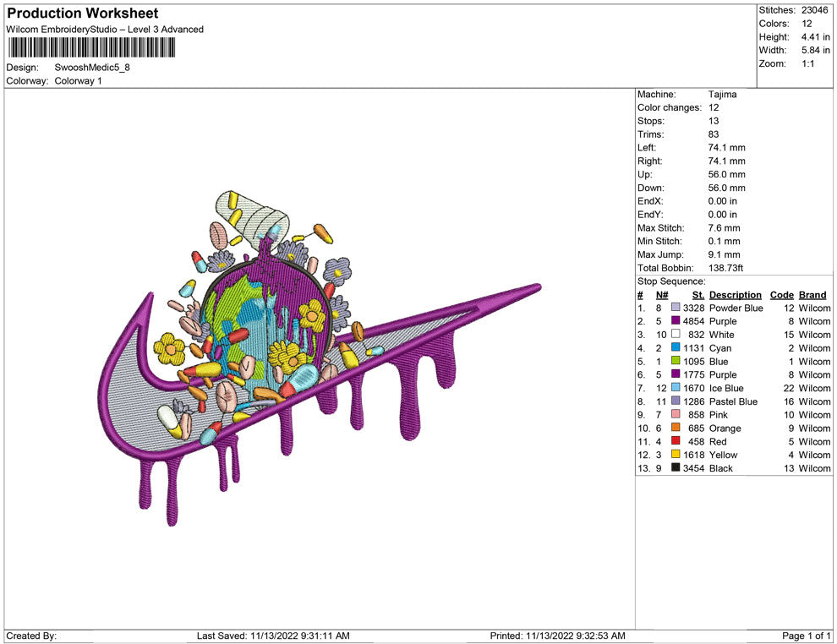
Task: Click the Ice Blue description text
Action: point(726,388)
